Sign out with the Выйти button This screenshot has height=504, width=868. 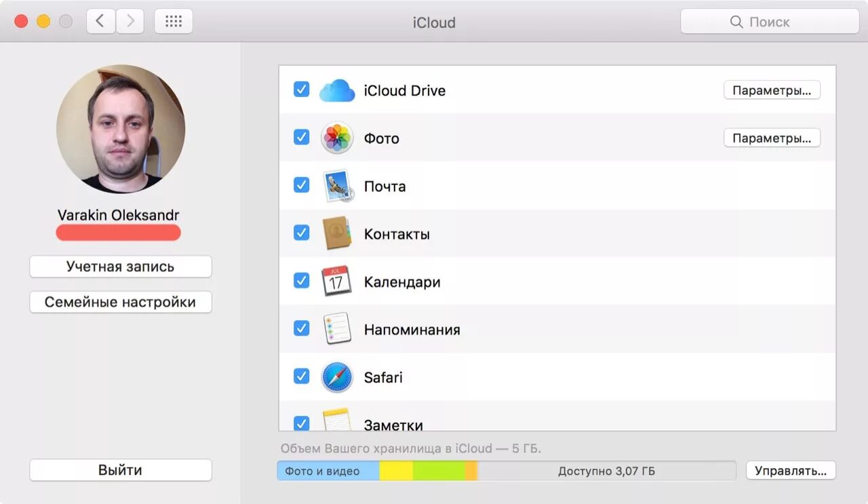121,470
